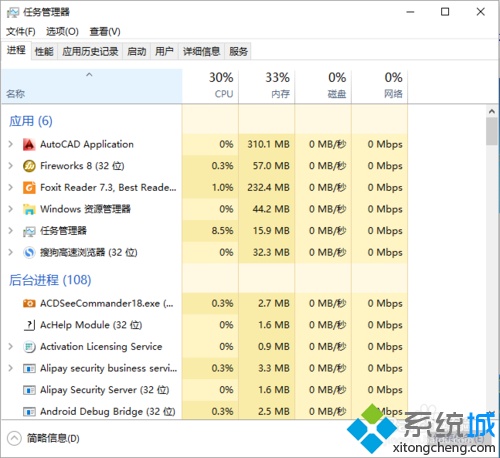Click the Fireworks 8 process icon
This screenshot has height=458, width=500.
(29, 166)
